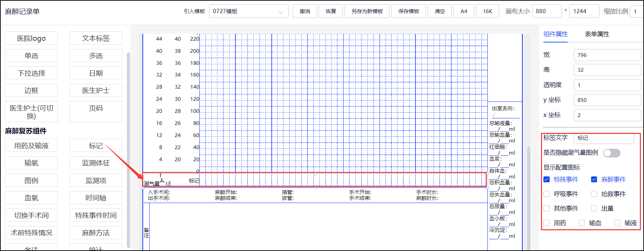
Task: Select the 医生护士(可切换) component
Action: 31,112
